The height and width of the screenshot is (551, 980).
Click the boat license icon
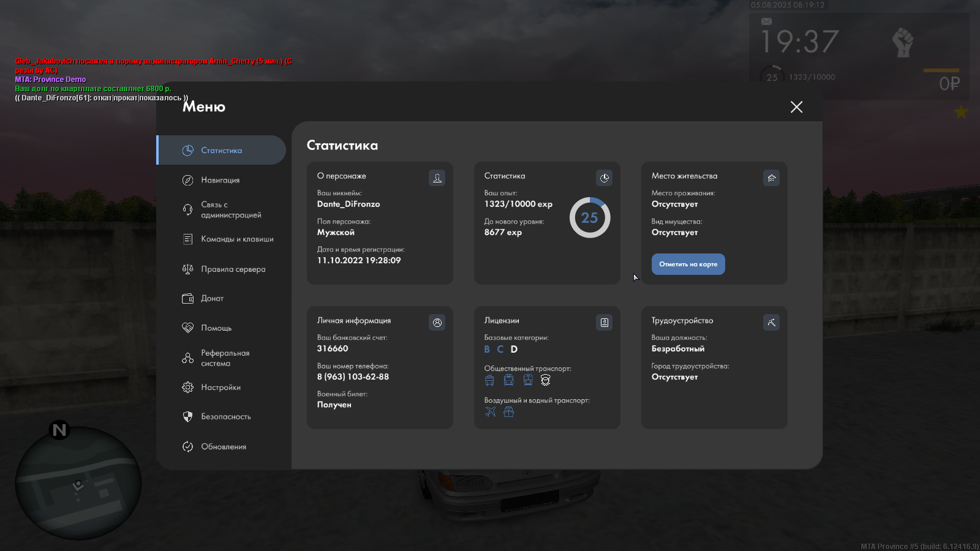point(508,412)
